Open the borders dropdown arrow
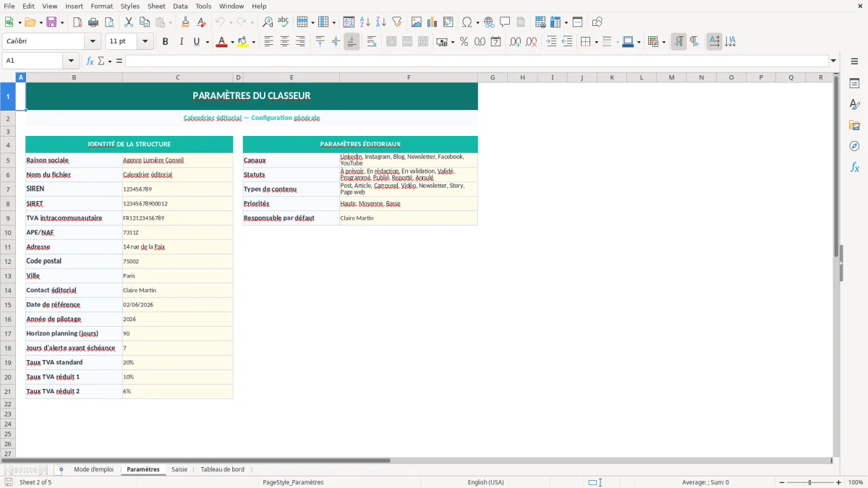 [x=596, y=42]
